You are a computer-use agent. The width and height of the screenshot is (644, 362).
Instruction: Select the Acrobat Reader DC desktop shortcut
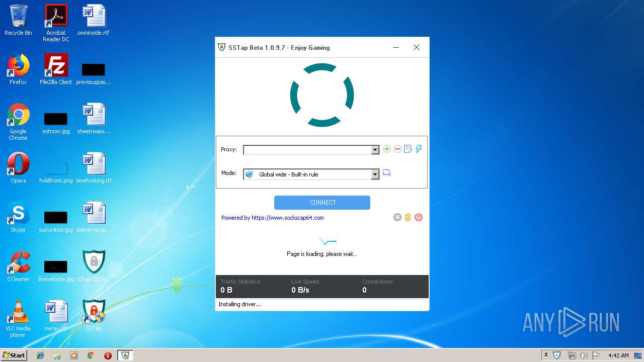click(56, 23)
